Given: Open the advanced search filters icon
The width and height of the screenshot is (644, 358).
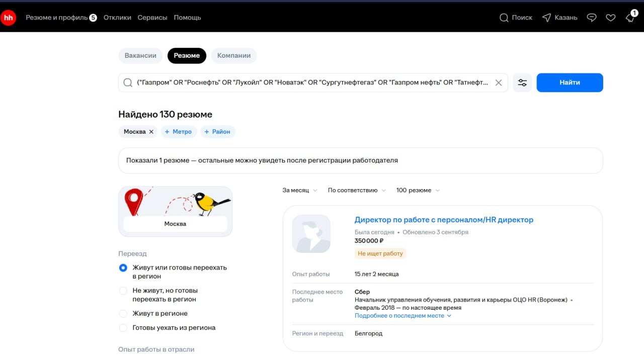Looking at the screenshot, I should 522,82.
